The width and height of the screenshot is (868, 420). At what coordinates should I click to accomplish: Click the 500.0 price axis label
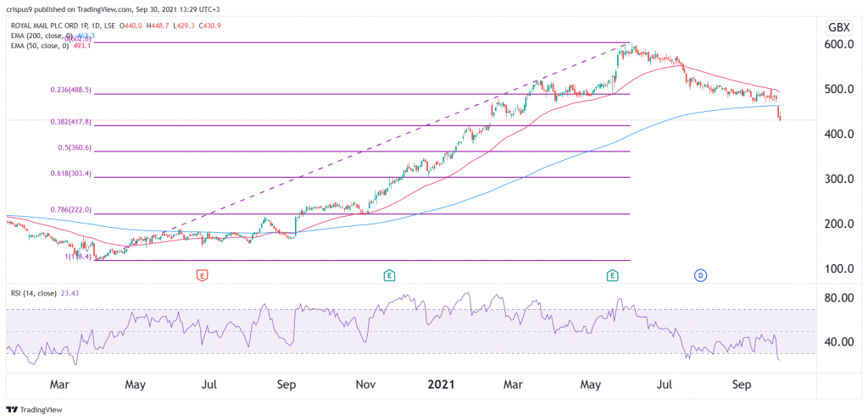840,89
